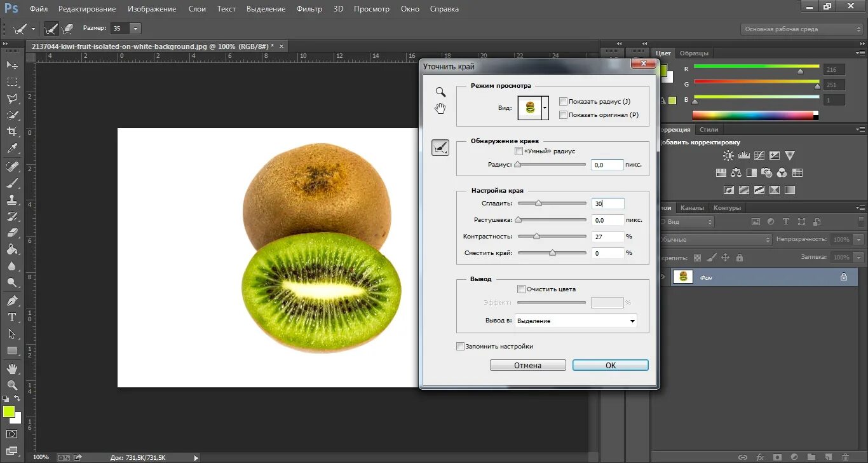This screenshot has height=463, width=868.
Task: Open brush Размер preset dropdown arrow
Action: click(135, 29)
